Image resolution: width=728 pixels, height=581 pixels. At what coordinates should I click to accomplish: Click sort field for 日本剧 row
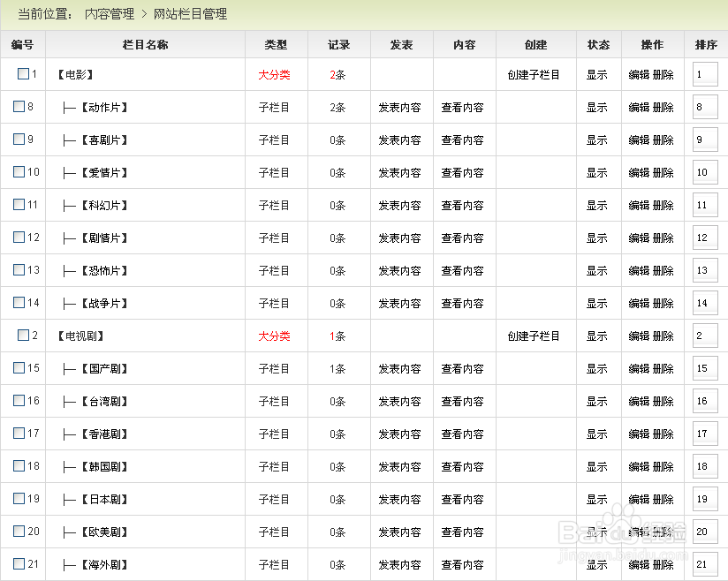click(x=705, y=499)
